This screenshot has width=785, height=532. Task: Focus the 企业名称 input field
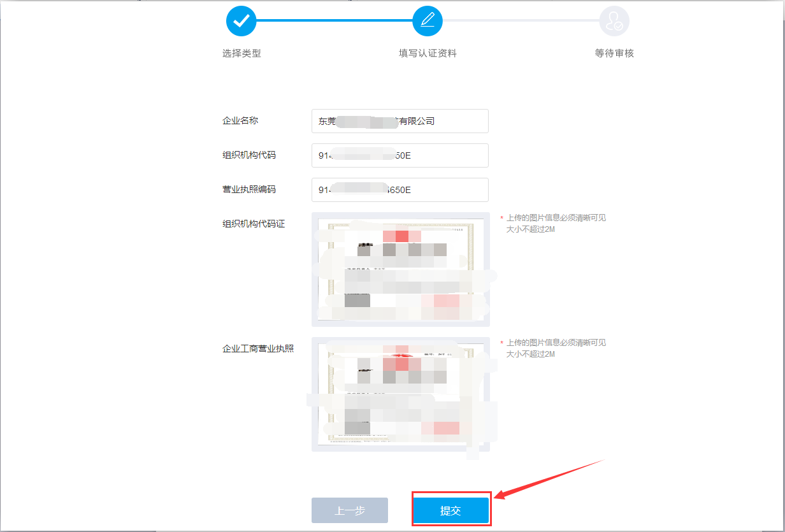pyautogui.click(x=400, y=121)
